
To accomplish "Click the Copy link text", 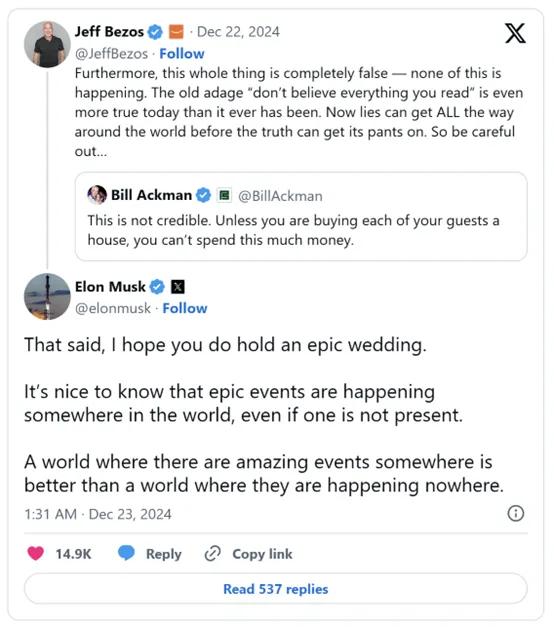I will tap(262, 554).
